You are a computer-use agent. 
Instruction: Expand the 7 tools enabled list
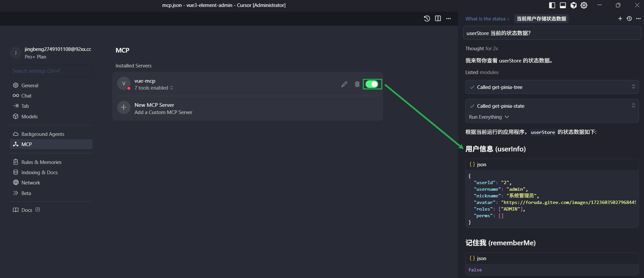pos(154,88)
